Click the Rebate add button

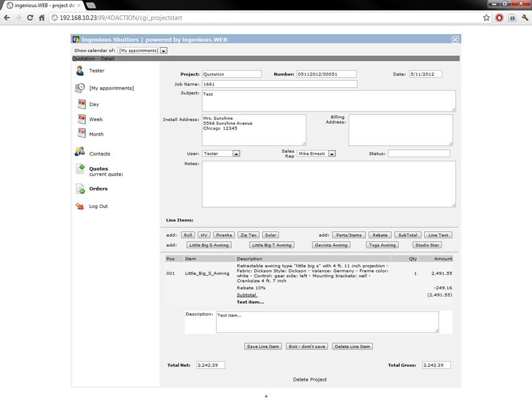(380, 235)
